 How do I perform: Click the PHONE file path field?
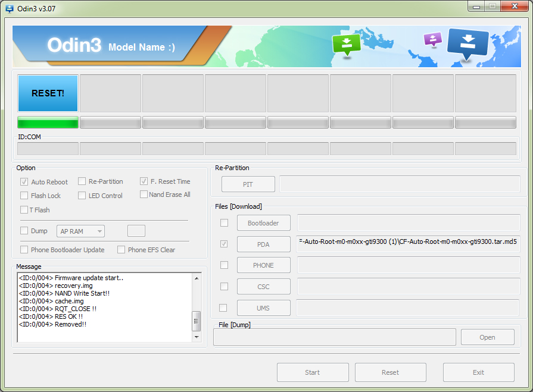[x=409, y=265]
